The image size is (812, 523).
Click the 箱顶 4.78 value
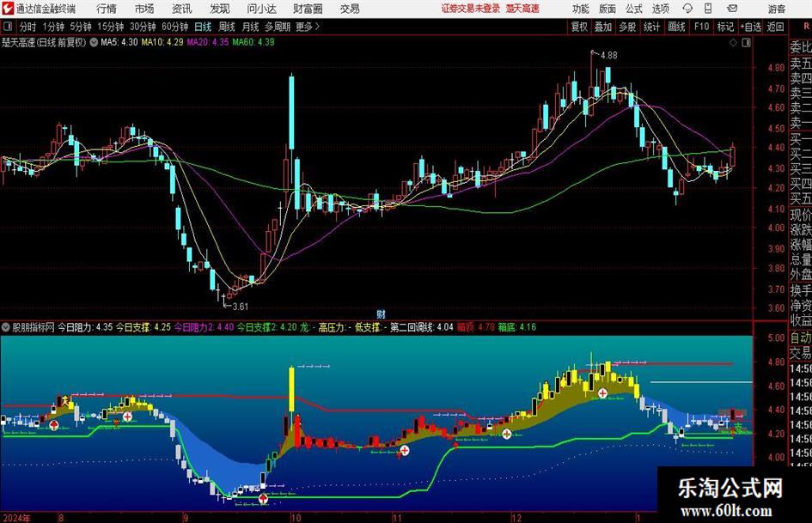476,327
